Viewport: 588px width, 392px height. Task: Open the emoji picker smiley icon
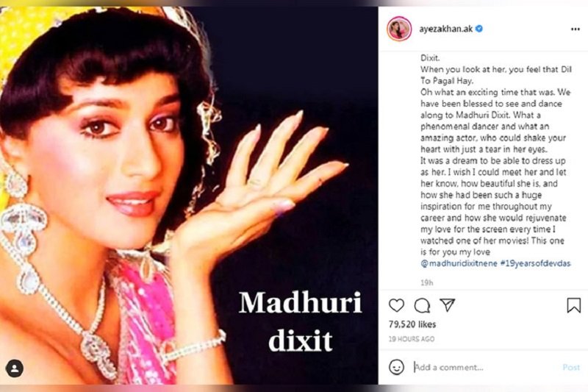396,367
